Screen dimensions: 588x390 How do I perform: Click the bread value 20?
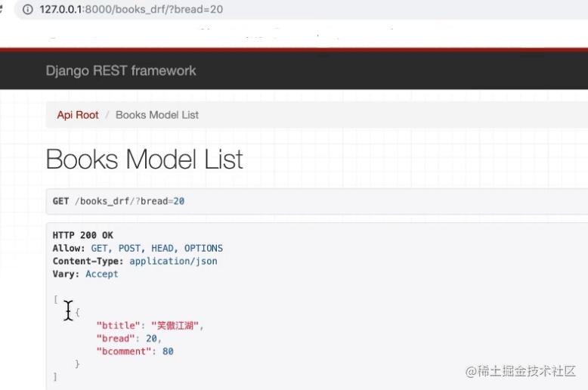151,339
